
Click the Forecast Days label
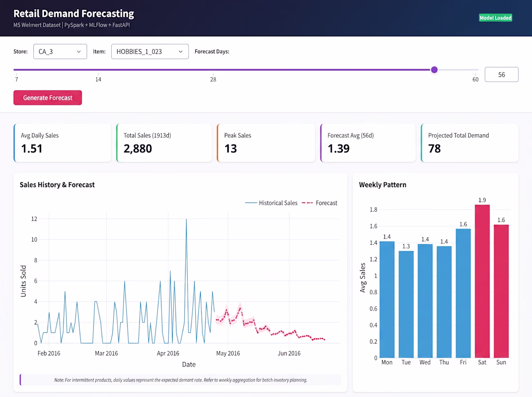212,52
